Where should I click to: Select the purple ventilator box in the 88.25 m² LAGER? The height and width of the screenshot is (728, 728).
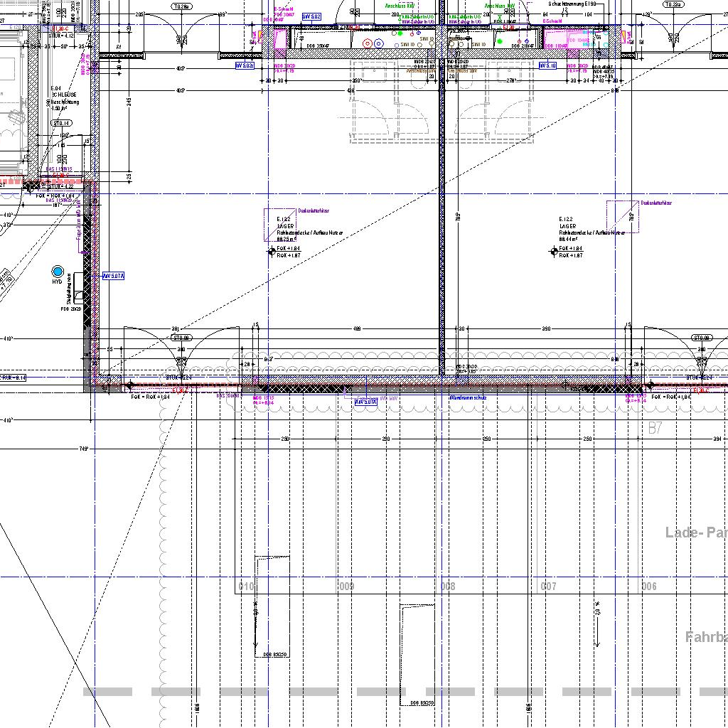280,225
